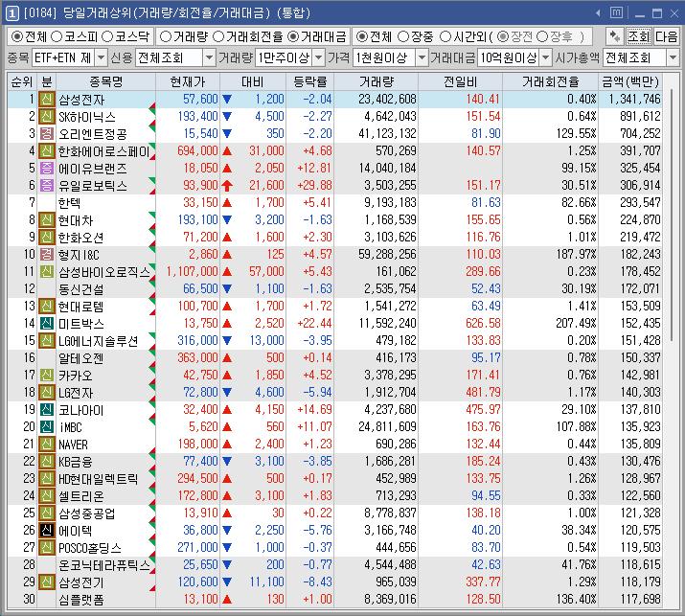Viewport: 685px width, 616px height.
Task: Click the up arrow icon in 한화에어로스페이스 row
Action: click(x=227, y=151)
